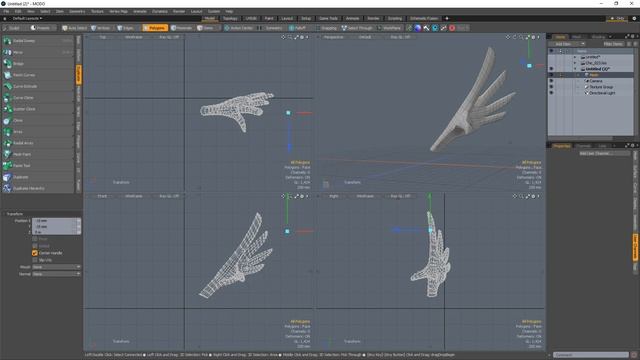Toggle Snapping in the toolbar
This screenshot has width=640, height=360.
(326, 28)
